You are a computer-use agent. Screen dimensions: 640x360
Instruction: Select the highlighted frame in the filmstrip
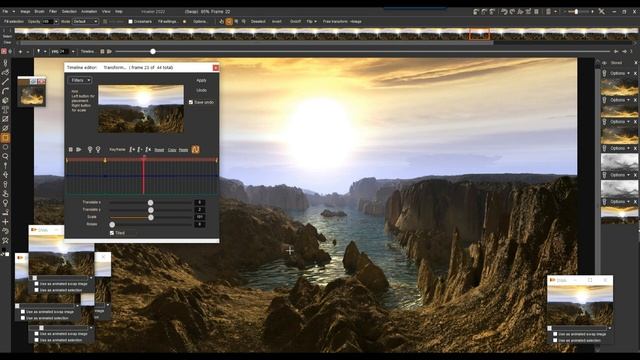[479, 34]
